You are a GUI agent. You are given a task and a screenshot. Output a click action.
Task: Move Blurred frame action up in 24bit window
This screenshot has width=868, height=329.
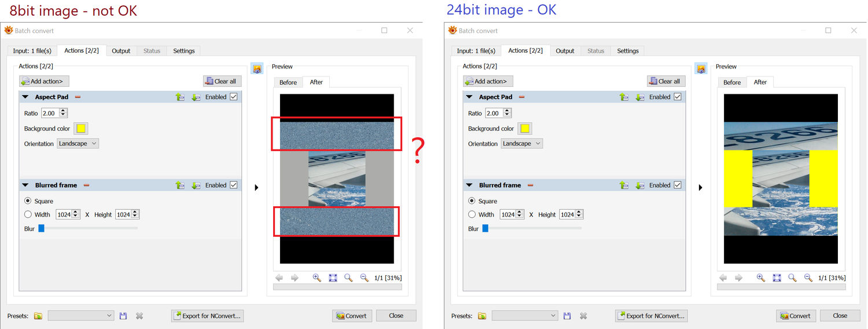pos(624,185)
